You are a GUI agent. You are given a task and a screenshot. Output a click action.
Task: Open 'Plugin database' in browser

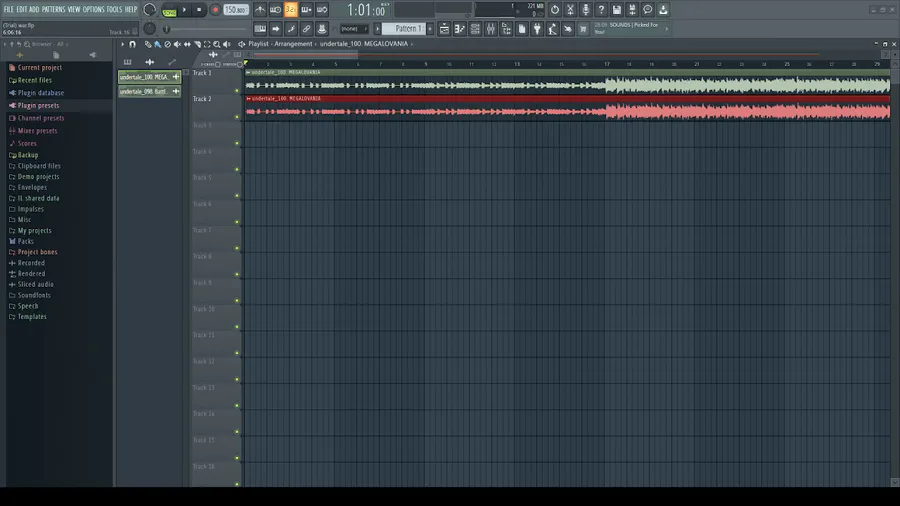point(40,93)
